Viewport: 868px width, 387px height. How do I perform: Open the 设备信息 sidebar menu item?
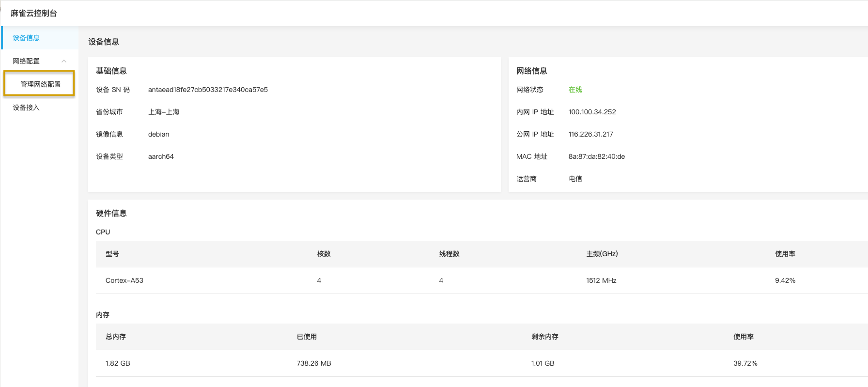click(x=40, y=38)
